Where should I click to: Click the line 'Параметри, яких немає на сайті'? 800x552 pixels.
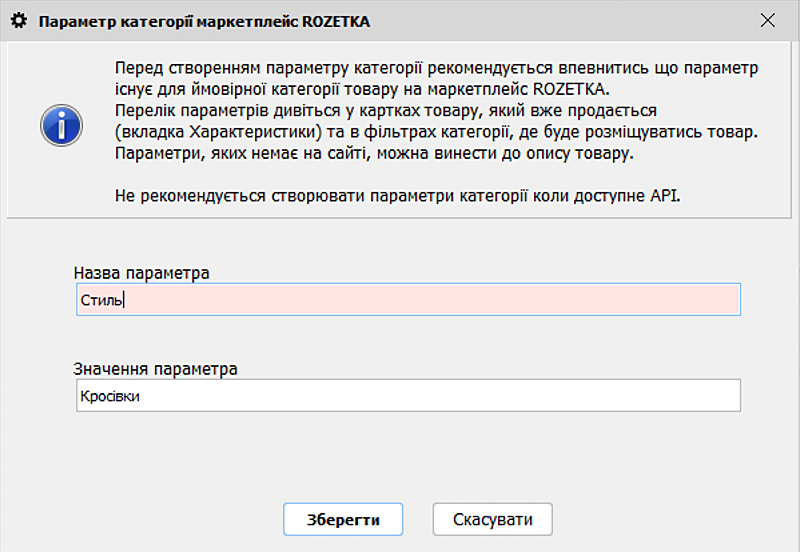(x=374, y=154)
